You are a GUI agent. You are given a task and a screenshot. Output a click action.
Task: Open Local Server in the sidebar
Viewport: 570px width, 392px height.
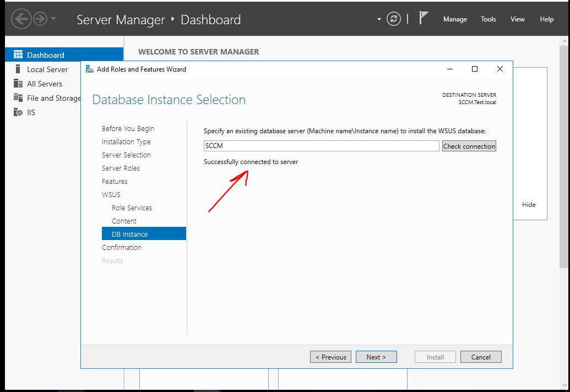tap(47, 69)
